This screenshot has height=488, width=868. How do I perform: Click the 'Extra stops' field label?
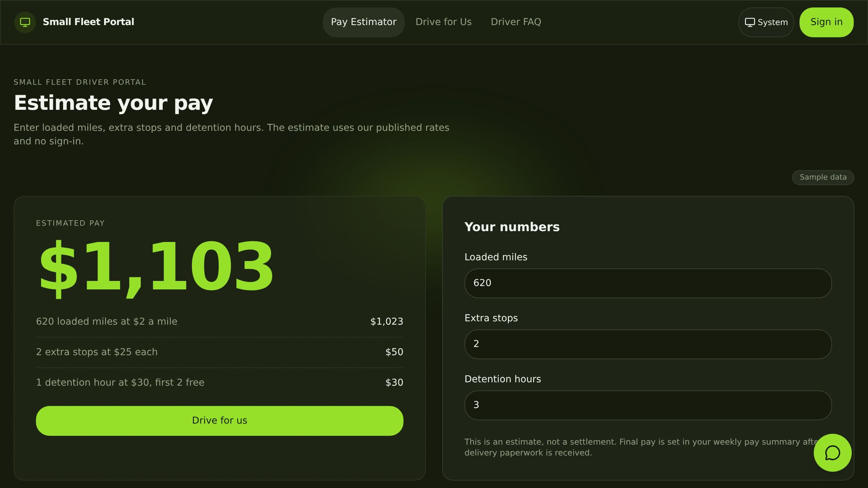click(x=491, y=318)
